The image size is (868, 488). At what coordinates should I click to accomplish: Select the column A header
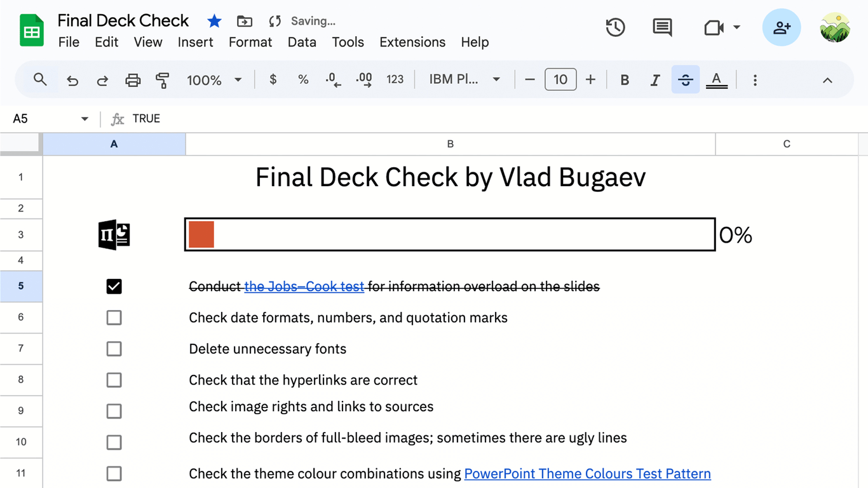pos(114,144)
